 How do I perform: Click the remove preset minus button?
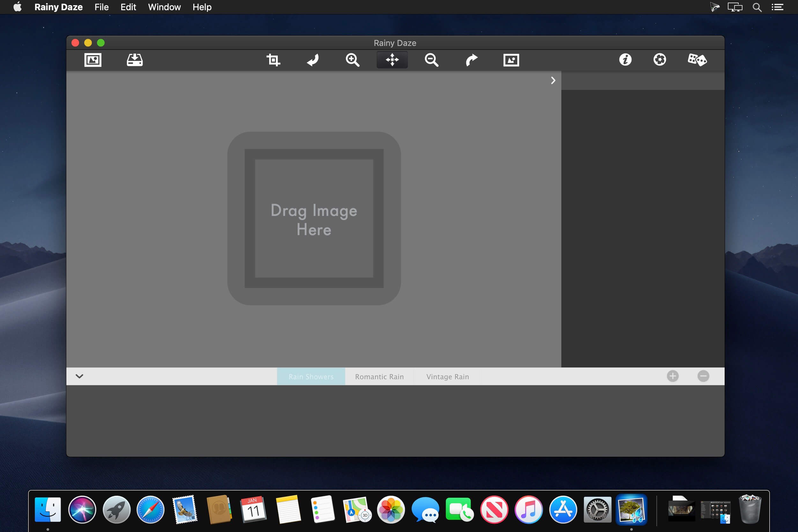[703, 376]
